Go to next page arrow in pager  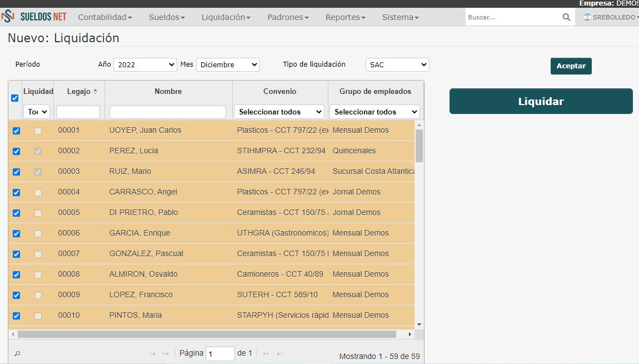tap(266, 353)
